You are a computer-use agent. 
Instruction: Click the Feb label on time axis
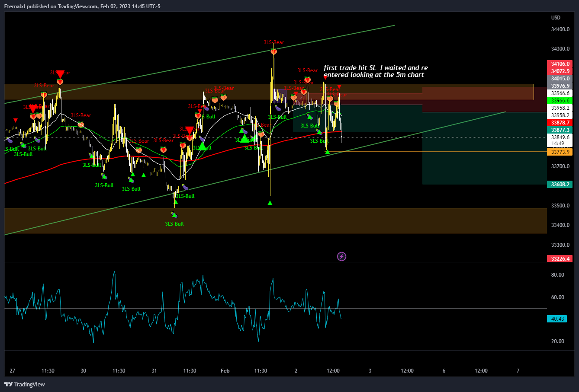(x=225, y=371)
